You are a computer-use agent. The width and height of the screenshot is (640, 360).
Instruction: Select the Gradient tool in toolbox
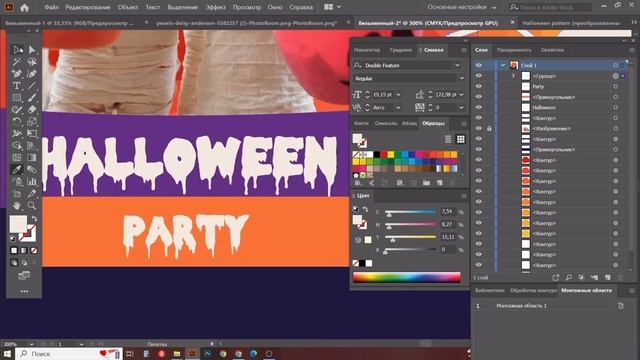(x=32, y=158)
